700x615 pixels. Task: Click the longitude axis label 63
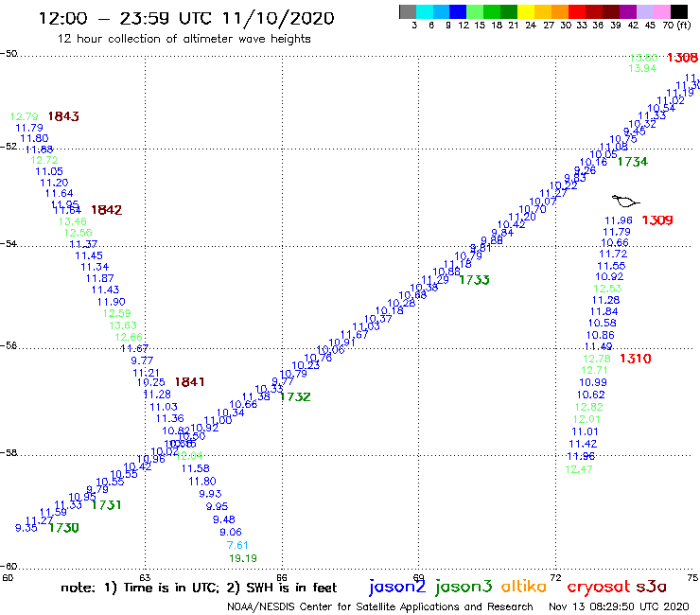click(145, 577)
